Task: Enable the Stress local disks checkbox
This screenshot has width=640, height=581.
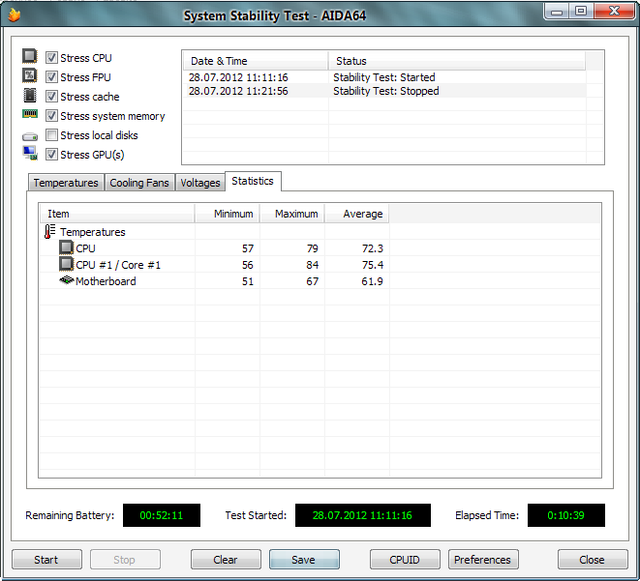Action: click(51, 135)
